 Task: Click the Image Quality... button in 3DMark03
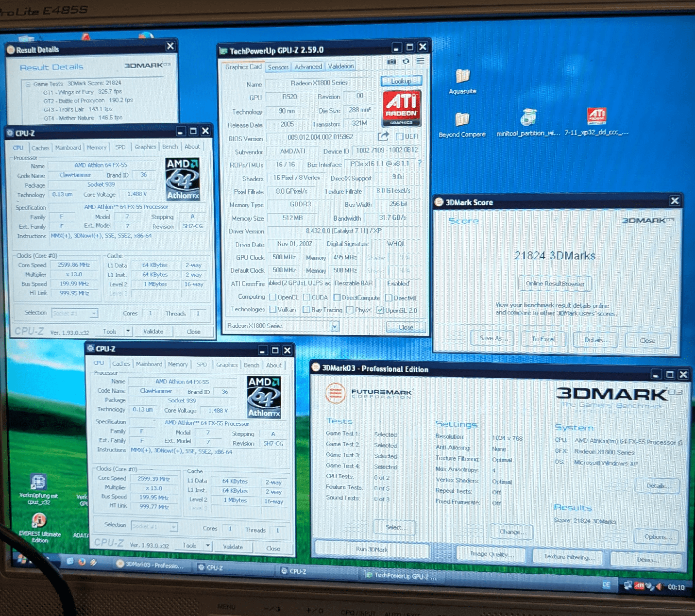[492, 554]
